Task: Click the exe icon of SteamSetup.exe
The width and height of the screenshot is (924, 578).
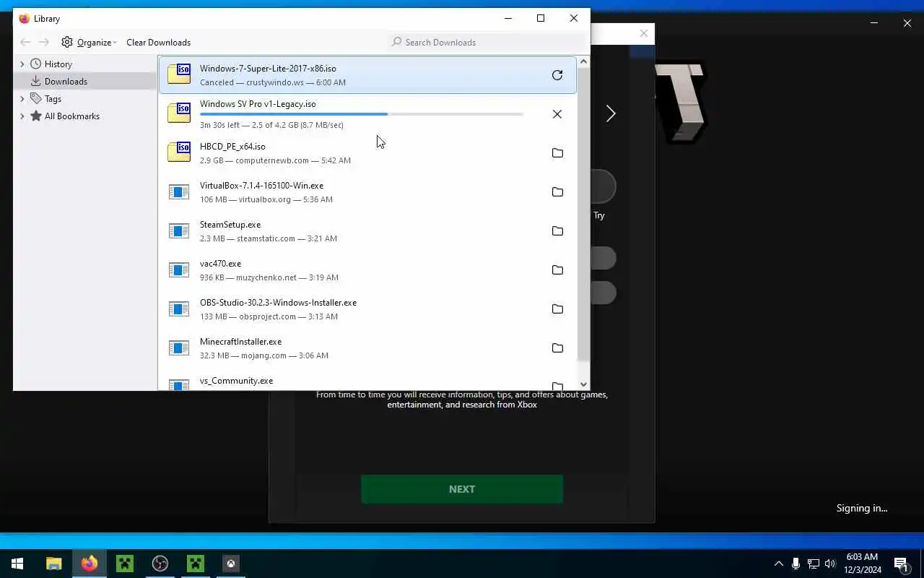Action: pos(179,231)
